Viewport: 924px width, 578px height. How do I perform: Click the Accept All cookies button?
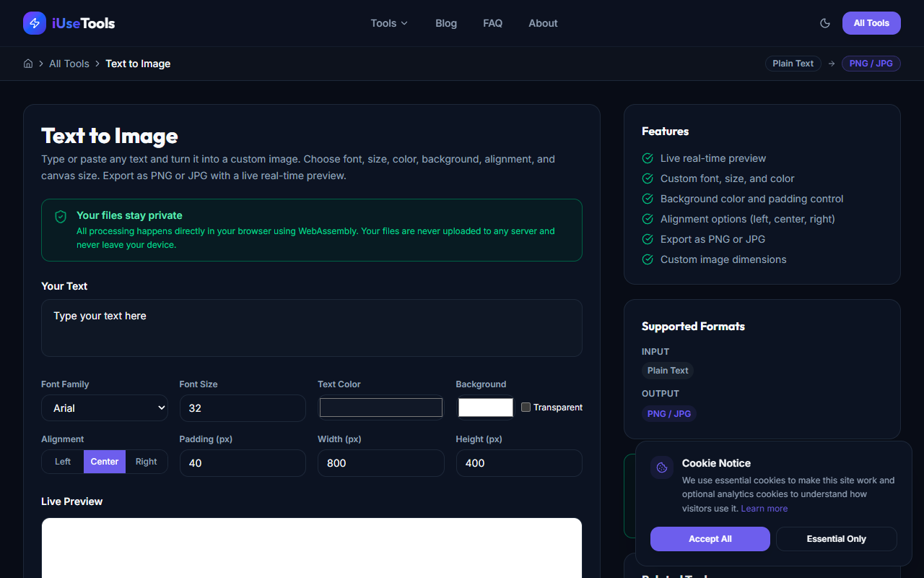point(710,538)
